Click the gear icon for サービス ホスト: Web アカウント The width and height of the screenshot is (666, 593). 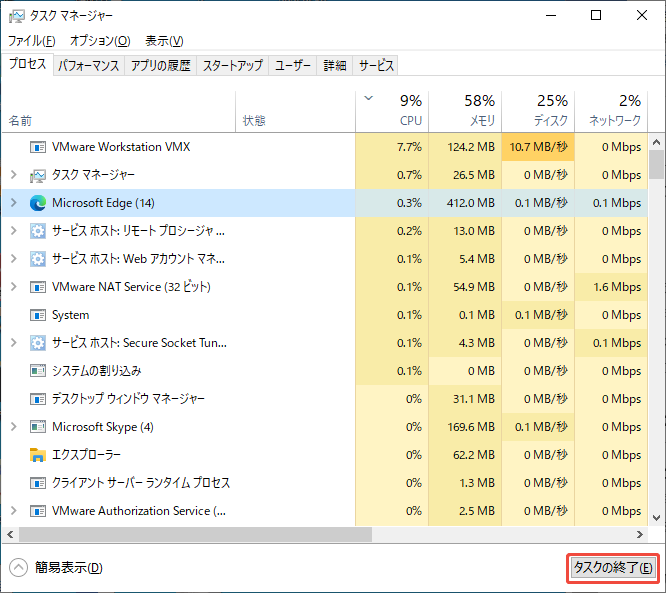tap(38, 259)
